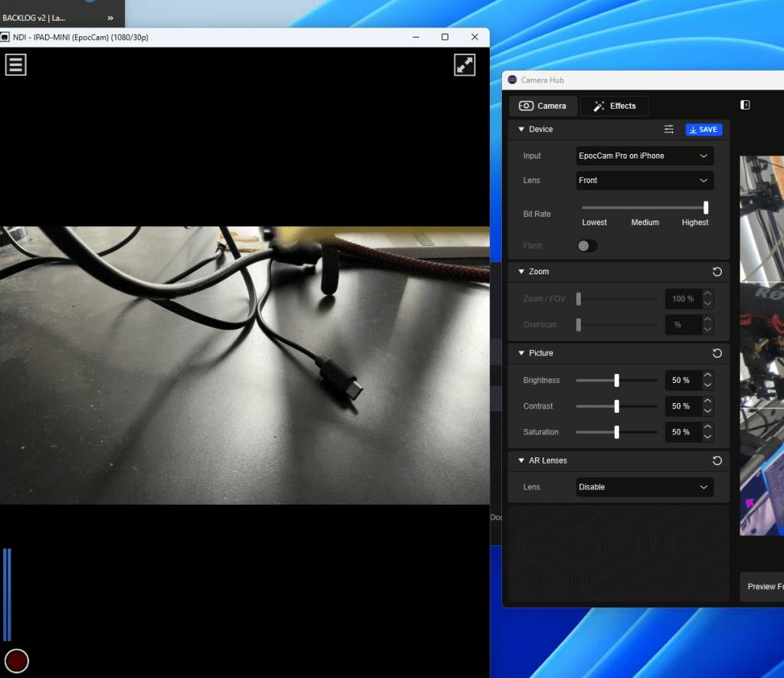
Task: Click the NDI window title bar icon
Action: [x=5, y=38]
